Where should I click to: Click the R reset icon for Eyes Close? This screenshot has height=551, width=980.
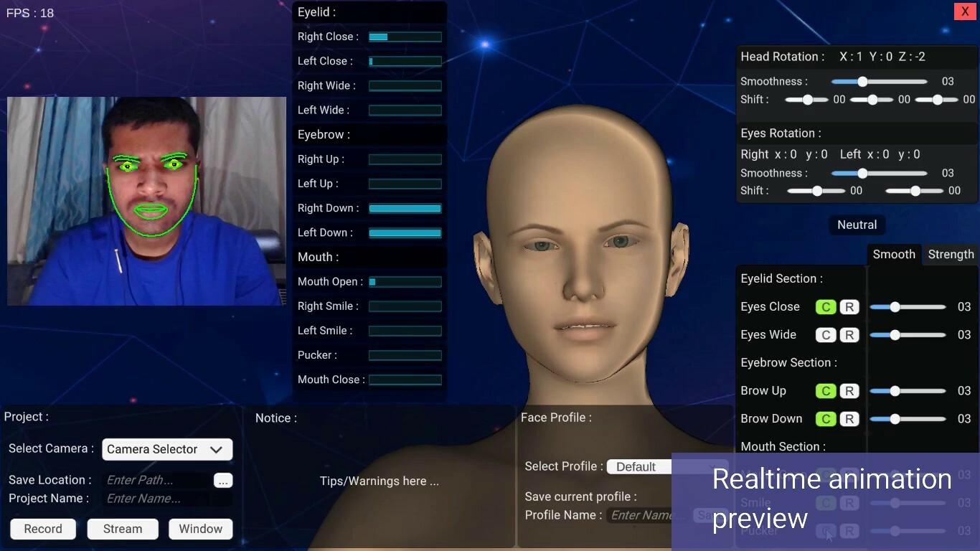pos(849,306)
